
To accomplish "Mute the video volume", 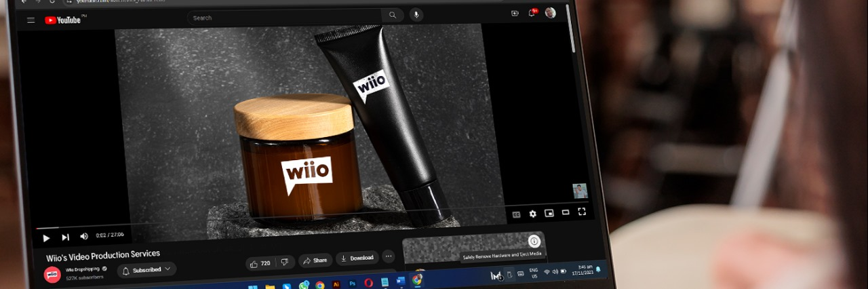I will coord(84,237).
